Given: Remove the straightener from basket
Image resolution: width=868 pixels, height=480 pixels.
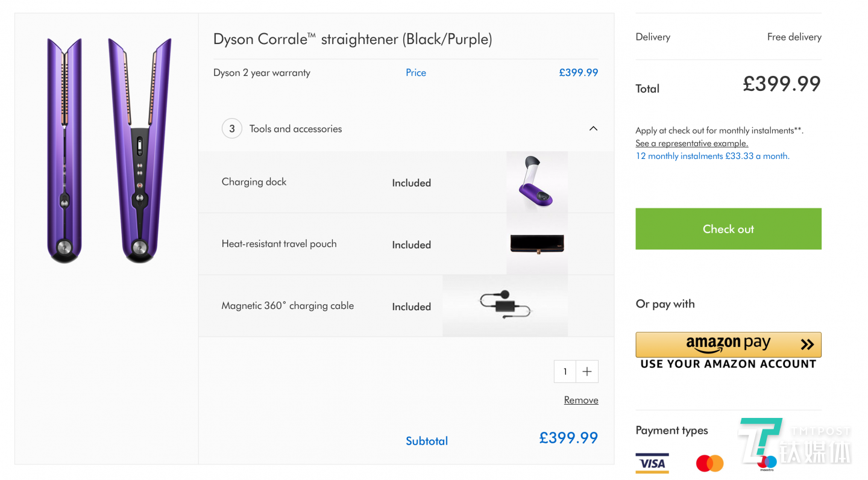Looking at the screenshot, I should pos(581,400).
